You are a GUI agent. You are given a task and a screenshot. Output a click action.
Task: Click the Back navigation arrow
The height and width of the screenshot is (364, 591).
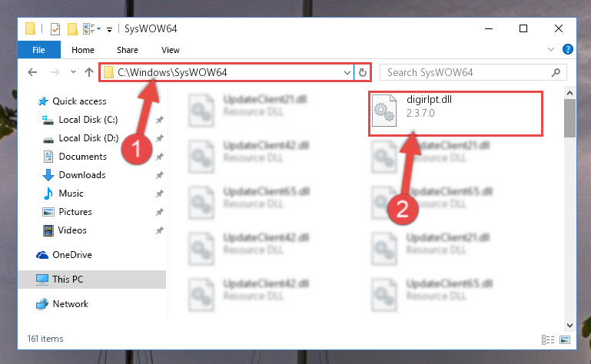pos(32,72)
